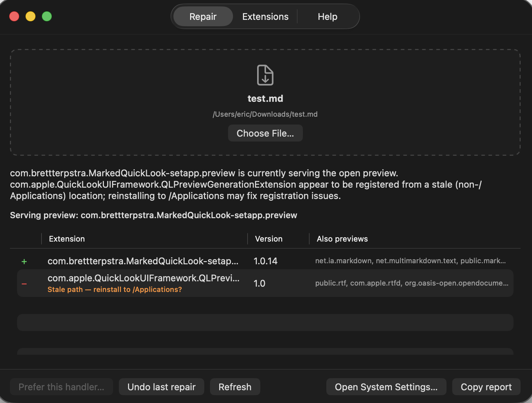Close the window with red button

pyautogui.click(x=14, y=16)
